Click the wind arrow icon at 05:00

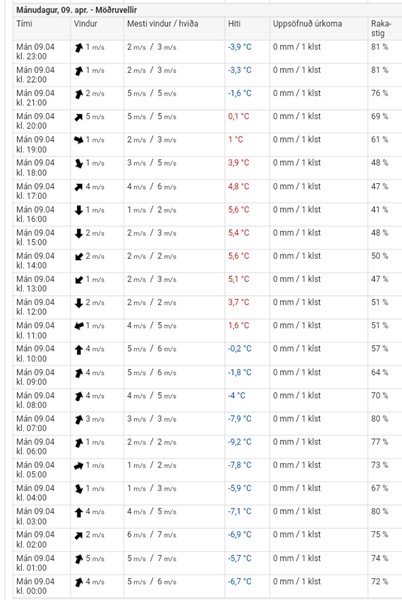(79, 466)
